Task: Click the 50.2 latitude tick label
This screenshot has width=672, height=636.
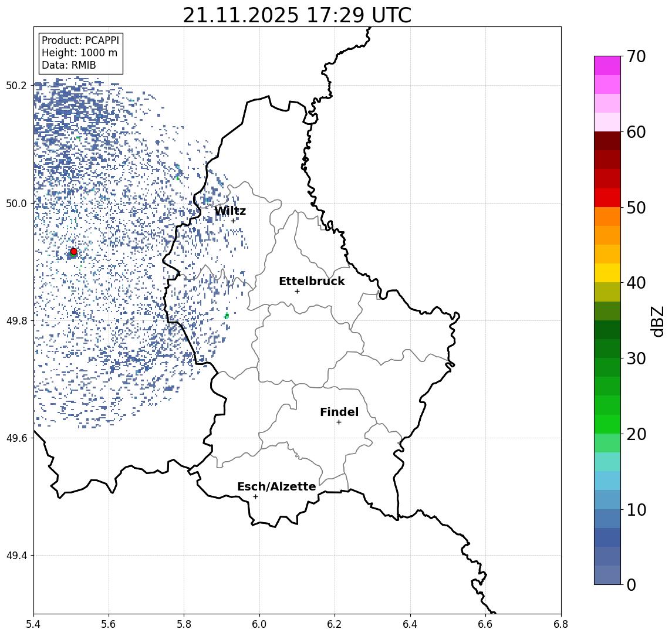Action: pos(16,85)
